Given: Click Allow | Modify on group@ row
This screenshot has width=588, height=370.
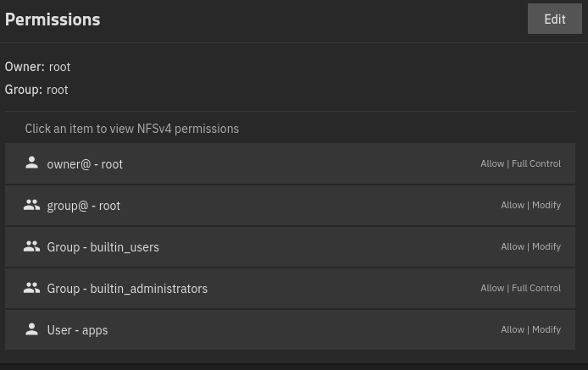Looking at the screenshot, I should [x=530, y=205].
